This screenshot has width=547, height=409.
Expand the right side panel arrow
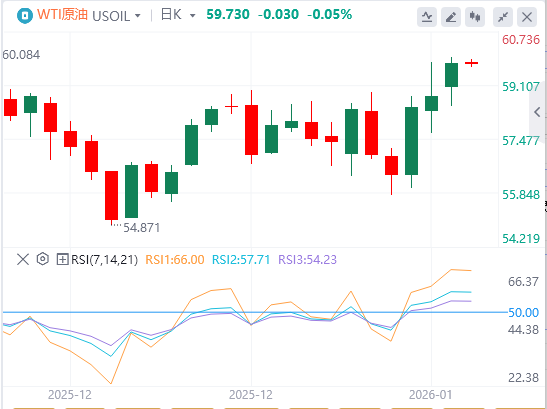point(538,112)
